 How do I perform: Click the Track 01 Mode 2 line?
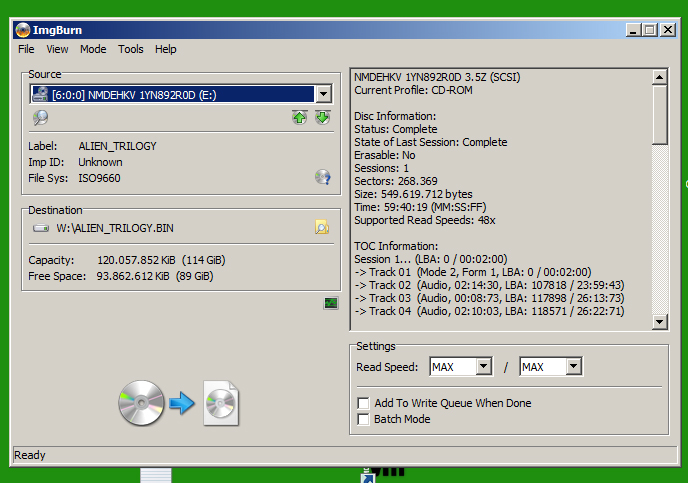coord(473,272)
